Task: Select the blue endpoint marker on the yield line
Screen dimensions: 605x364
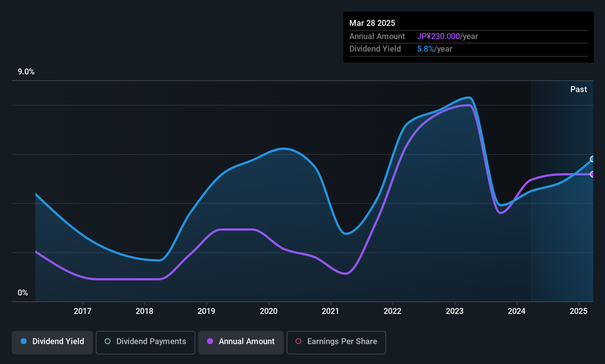Action: (592, 159)
